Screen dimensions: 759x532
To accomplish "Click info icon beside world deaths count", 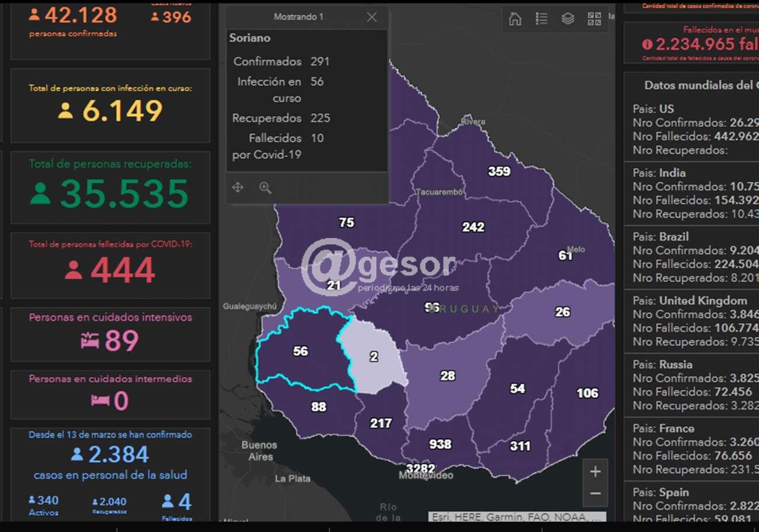I will [647, 44].
